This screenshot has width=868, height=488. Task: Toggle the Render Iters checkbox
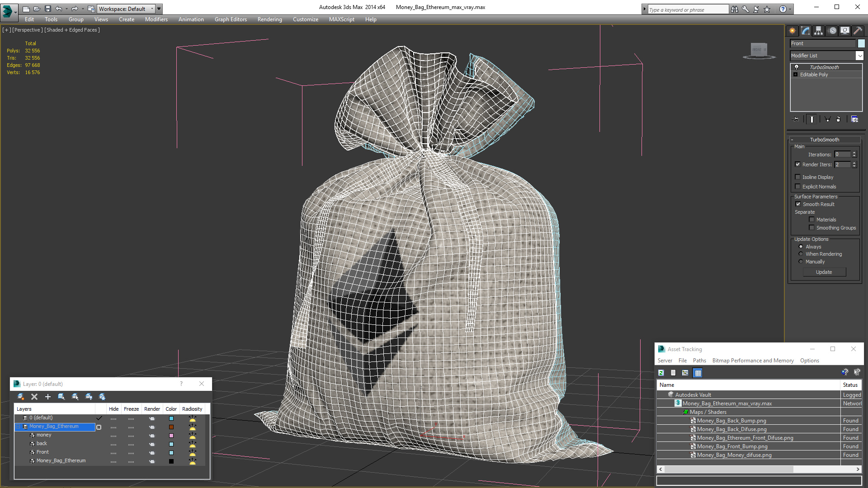[x=798, y=164]
